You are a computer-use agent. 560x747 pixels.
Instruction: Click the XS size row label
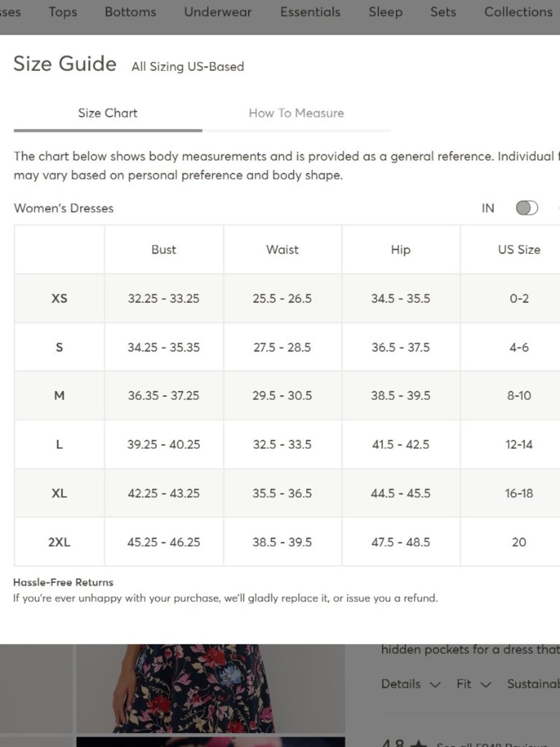coord(59,298)
